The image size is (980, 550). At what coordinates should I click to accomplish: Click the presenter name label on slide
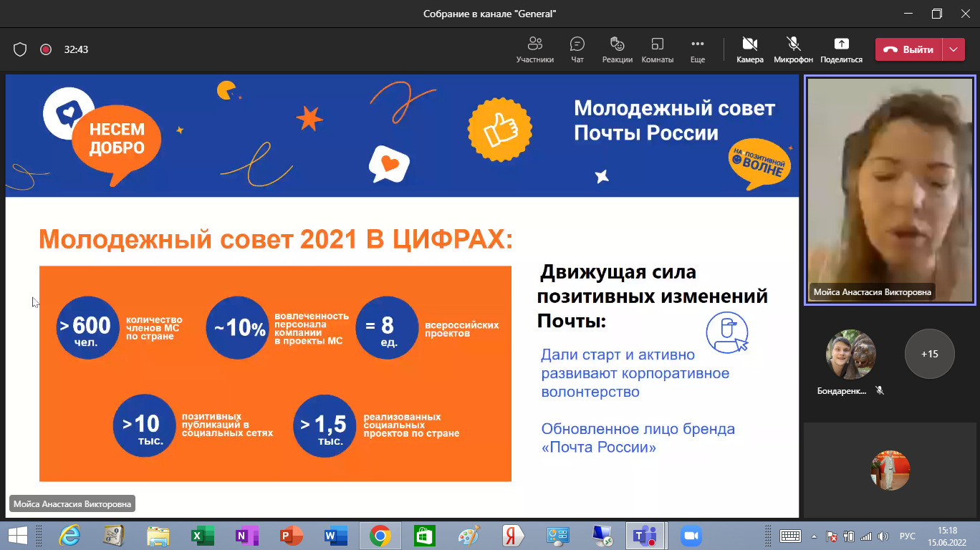[72, 504]
